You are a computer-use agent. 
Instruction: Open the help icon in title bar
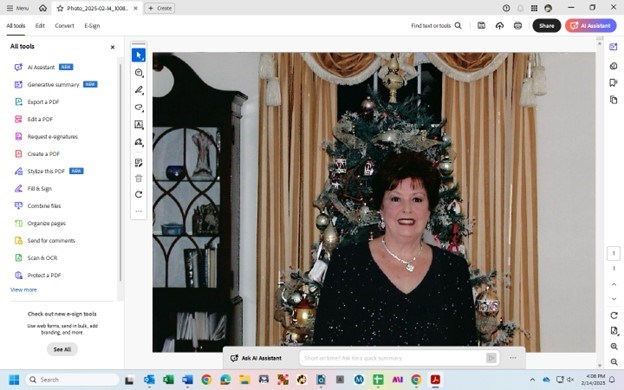(506, 8)
